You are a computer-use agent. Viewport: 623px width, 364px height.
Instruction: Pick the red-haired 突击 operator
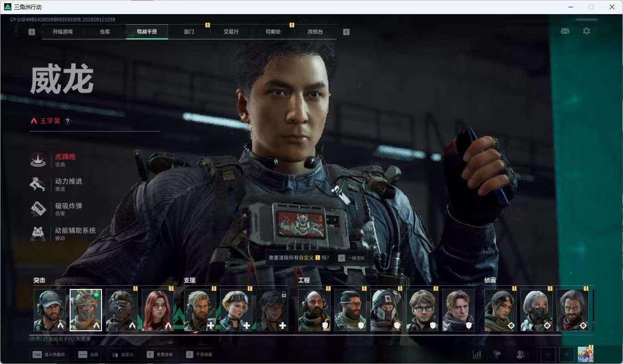tap(158, 310)
